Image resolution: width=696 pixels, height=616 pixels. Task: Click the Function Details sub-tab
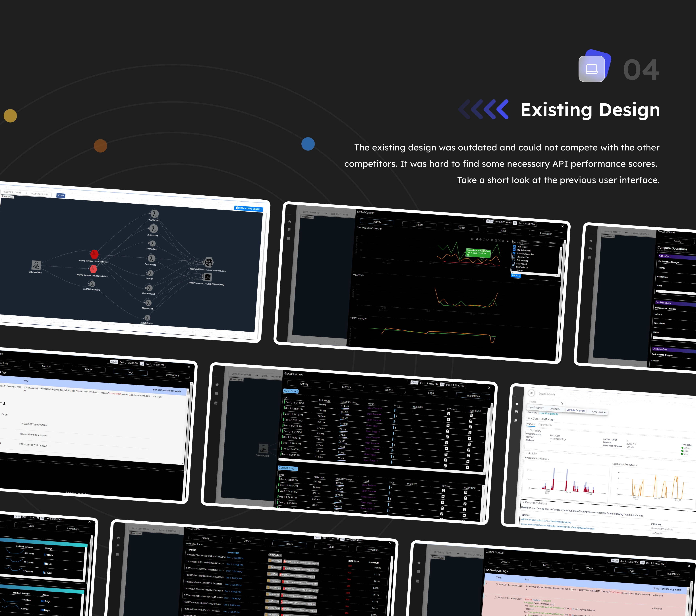pos(549,414)
